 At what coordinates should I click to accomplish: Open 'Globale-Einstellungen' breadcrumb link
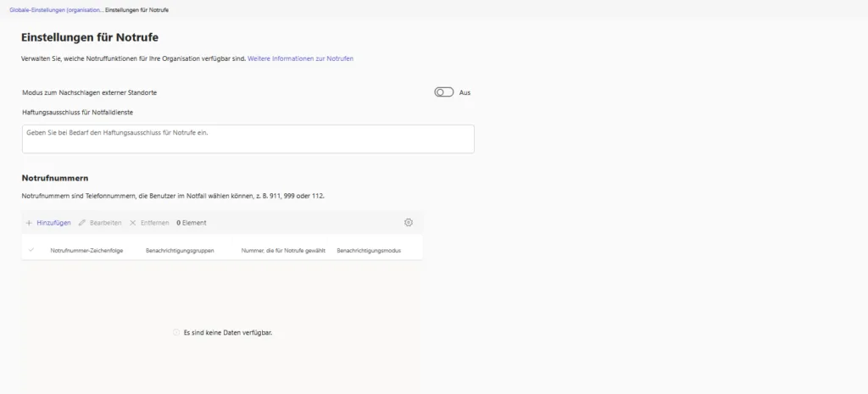pos(57,10)
